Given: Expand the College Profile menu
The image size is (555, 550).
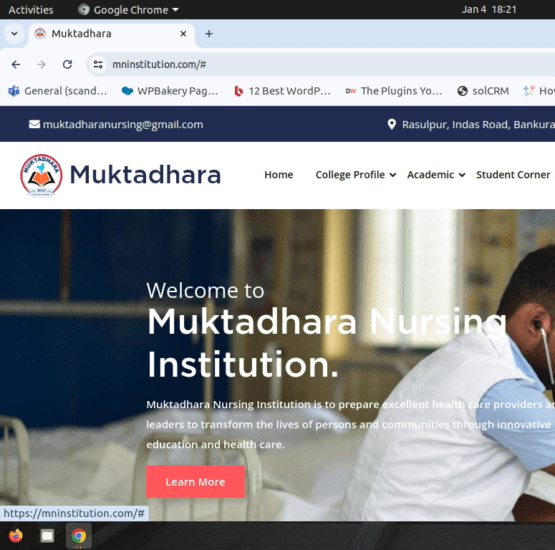Looking at the screenshot, I should pos(356,174).
